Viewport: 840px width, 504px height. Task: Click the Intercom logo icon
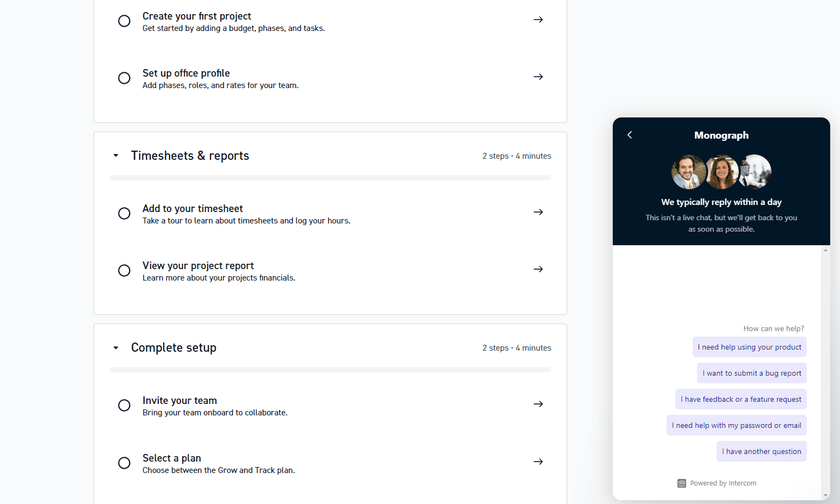682,483
